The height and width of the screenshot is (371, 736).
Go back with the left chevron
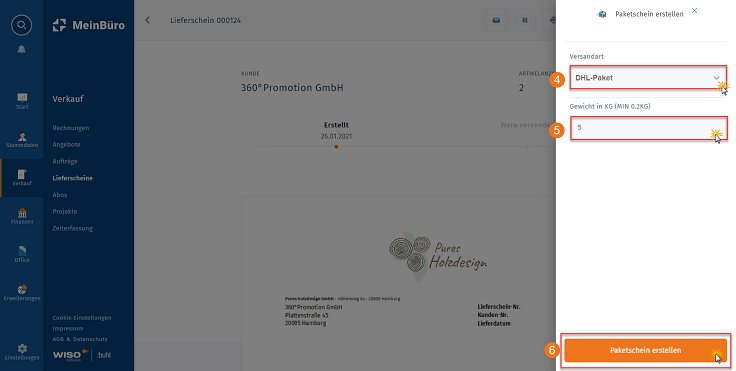tap(147, 20)
